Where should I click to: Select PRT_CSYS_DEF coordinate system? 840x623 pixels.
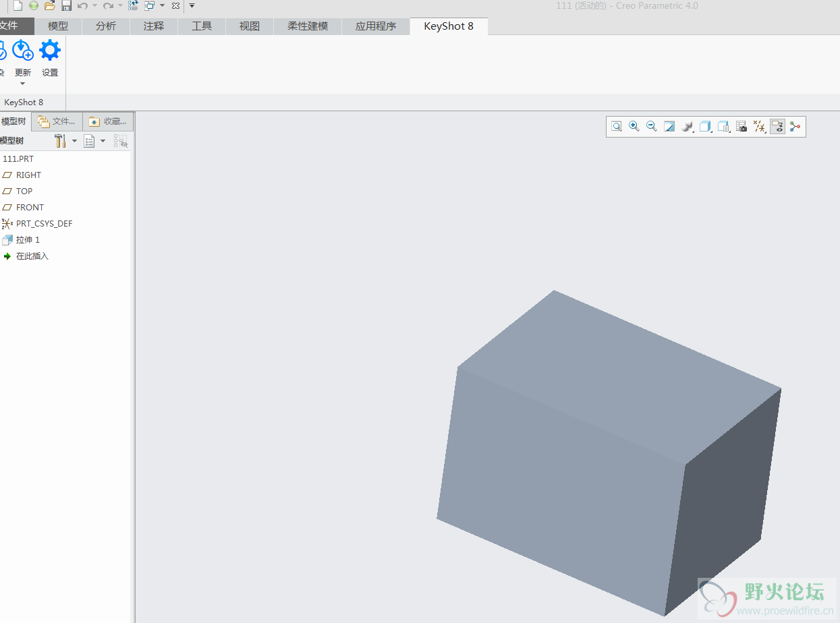click(x=44, y=224)
